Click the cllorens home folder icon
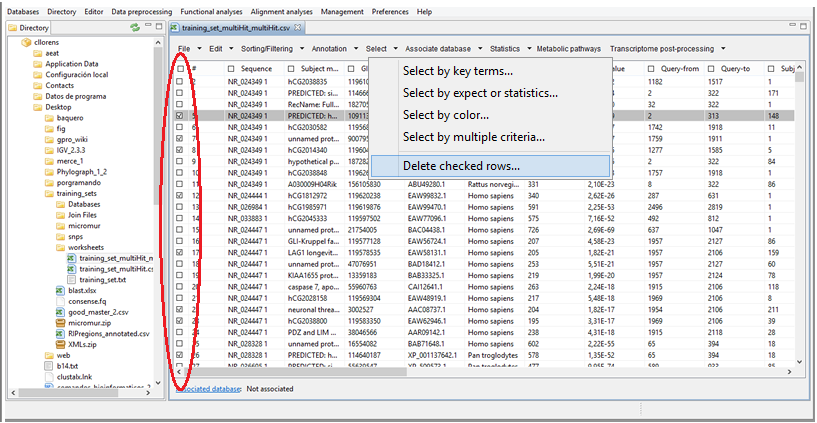The width and height of the screenshot is (817, 423). tap(25, 42)
